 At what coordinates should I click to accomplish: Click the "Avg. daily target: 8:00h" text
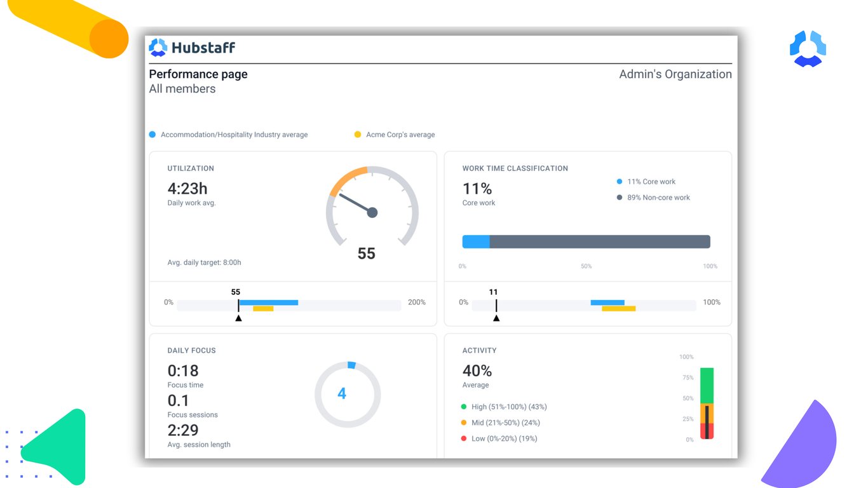(204, 262)
